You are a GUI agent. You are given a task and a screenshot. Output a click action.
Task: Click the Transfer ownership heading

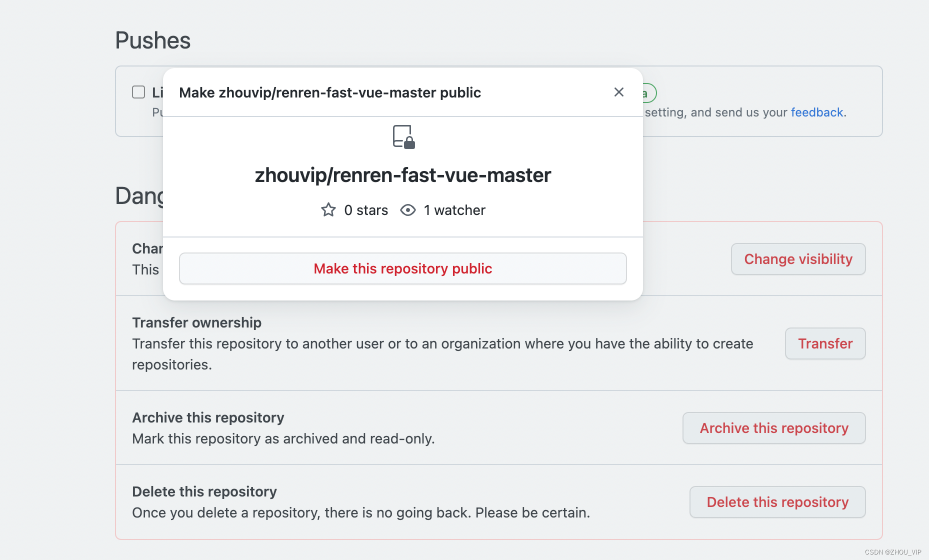coord(196,322)
